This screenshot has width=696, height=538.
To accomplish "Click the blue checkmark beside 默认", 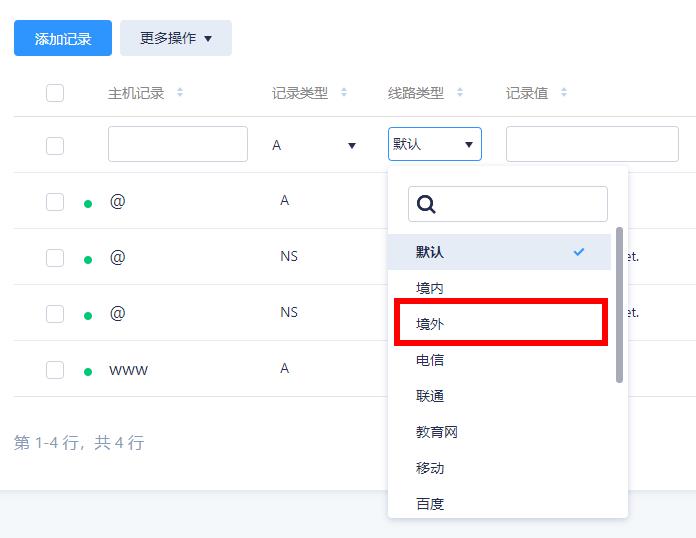I will point(579,252).
